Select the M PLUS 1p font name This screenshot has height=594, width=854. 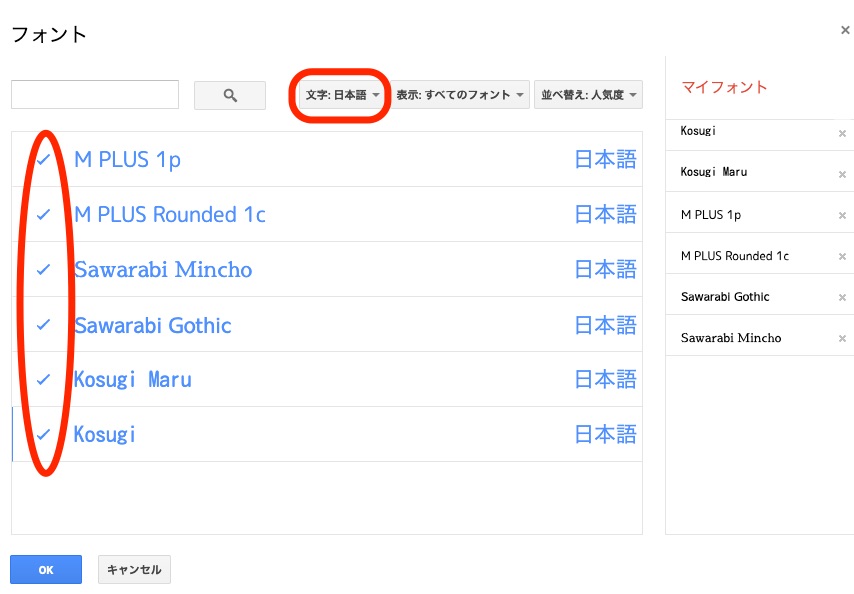point(127,160)
